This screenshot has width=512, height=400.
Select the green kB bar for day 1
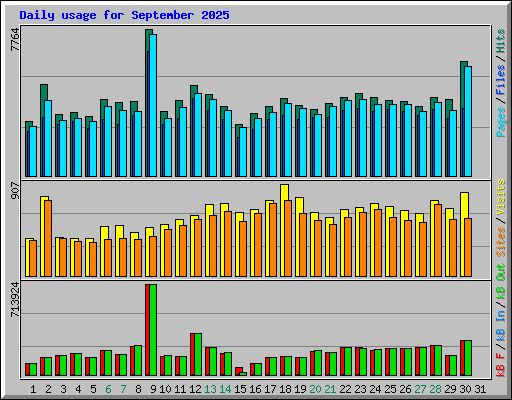click(33, 370)
